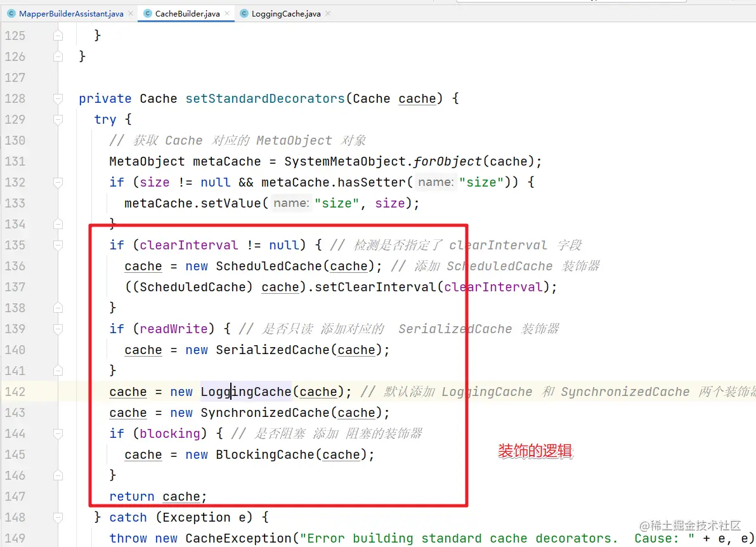
Task: Click CacheException on line 149
Action: point(238,538)
